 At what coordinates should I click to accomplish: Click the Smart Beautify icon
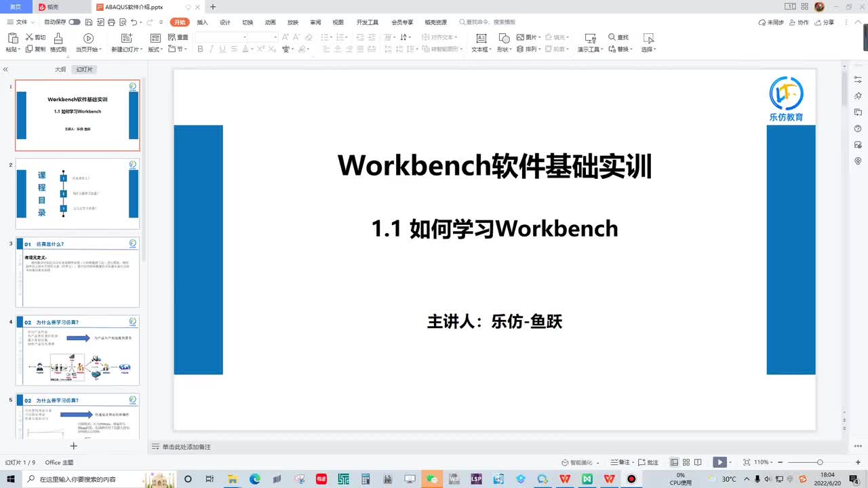(x=565, y=462)
